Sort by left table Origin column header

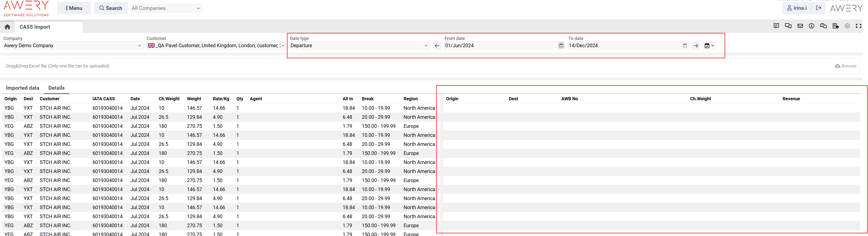tap(10, 99)
